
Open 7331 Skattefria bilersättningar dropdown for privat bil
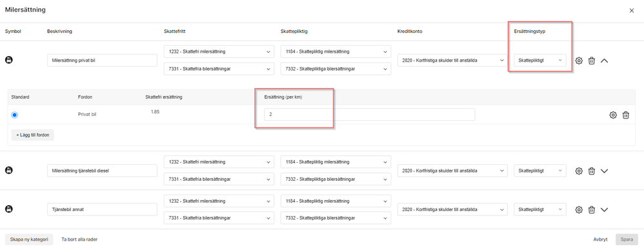tap(219, 69)
